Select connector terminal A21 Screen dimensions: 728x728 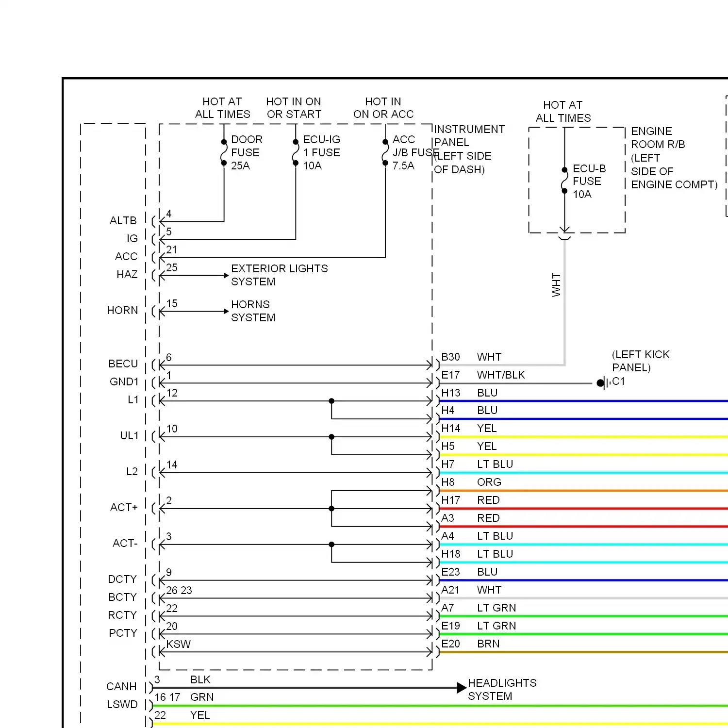[450, 590]
